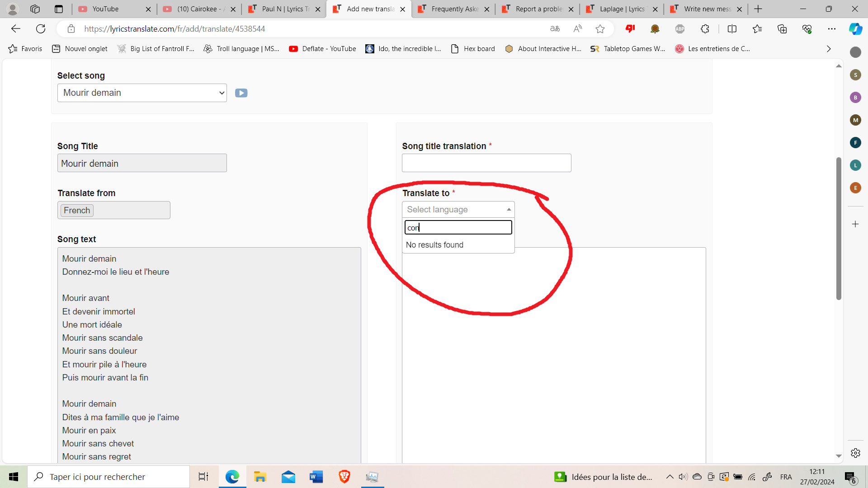The image size is (868, 488).
Task: Open Brave browser from taskbar
Action: (x=344, y=477)
